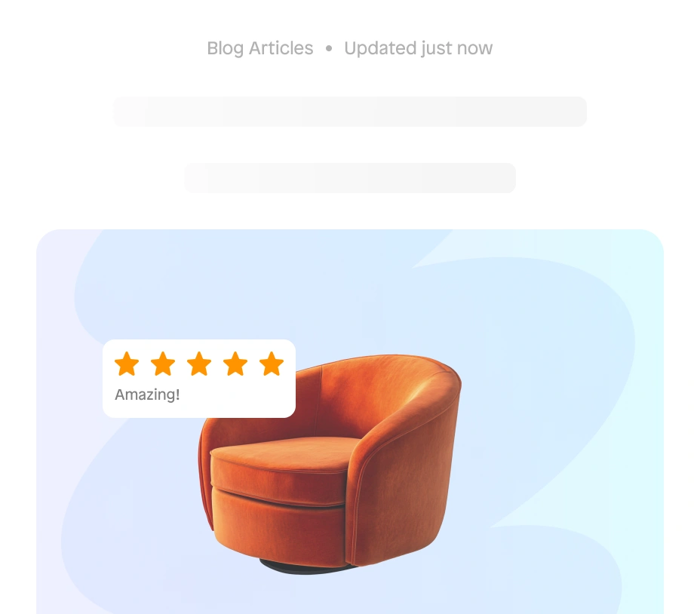Select the second orange rating star
Viewport: 700px width, 614px height.
tap(163, 364)
